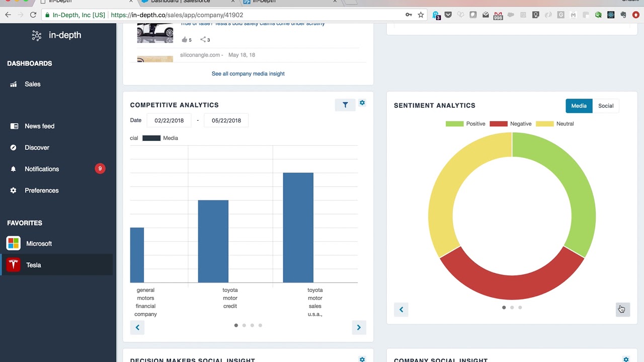Toggle the Media series in competitive legend

pyautogui.click(x=160, y=138)
